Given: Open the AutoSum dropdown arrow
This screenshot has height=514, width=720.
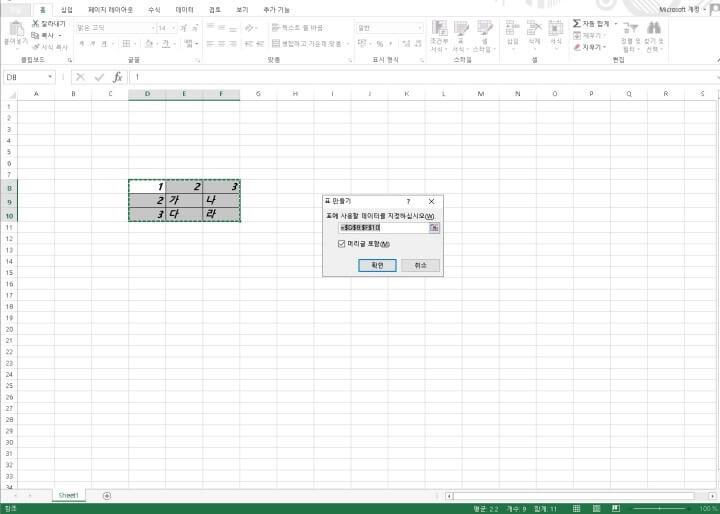Looking at the screenshot, I should tap(615, 23).
